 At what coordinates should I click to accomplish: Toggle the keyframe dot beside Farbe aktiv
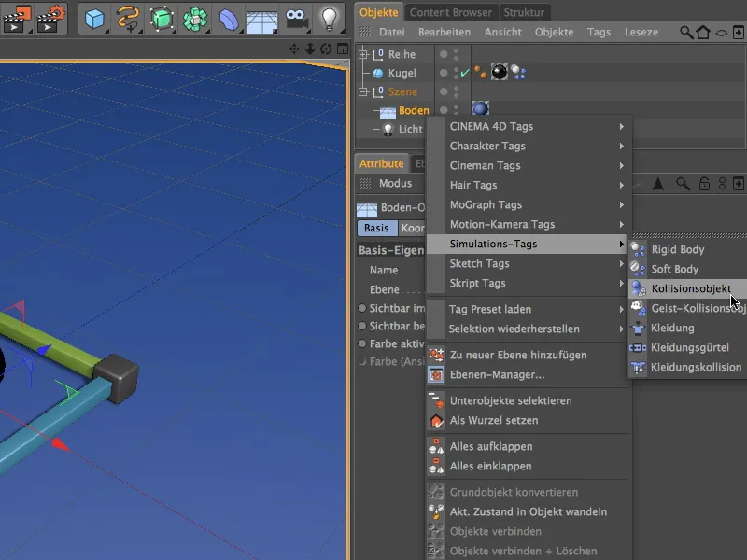362,343
